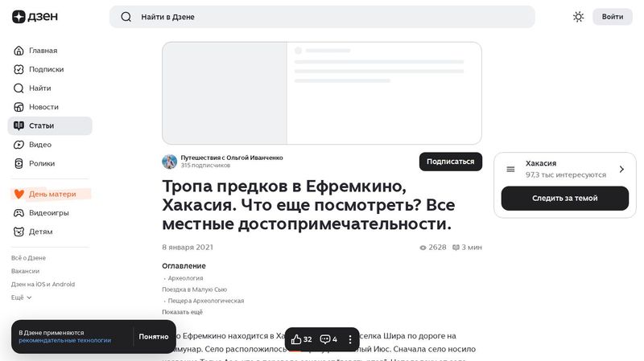The width and height of the screenshot is (644, 361).
Task: Expand the Ещё sidebar dropdown
Action: pyautogui.click(x=22, y=297)
